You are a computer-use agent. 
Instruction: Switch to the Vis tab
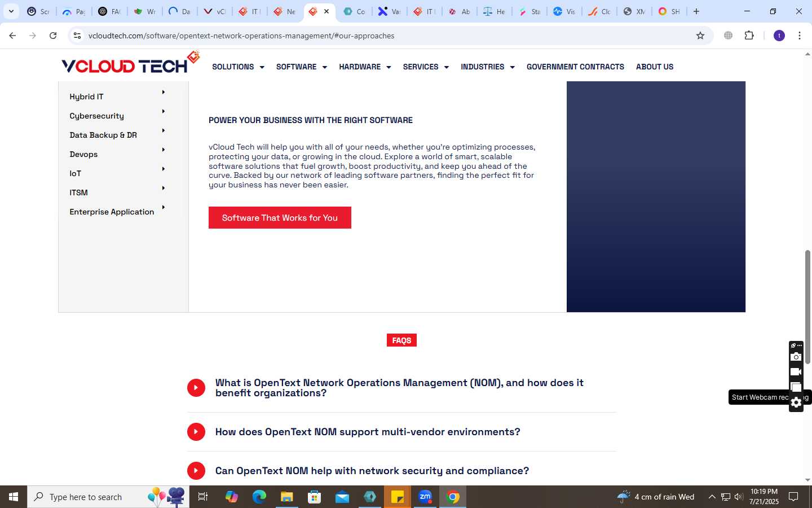564,11
